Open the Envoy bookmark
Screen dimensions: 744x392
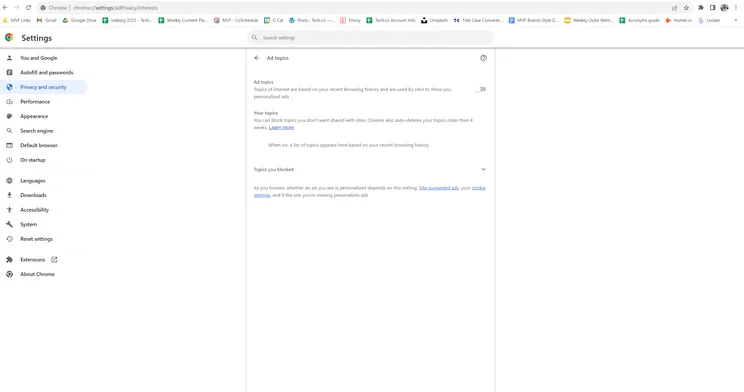coord(350,20)
